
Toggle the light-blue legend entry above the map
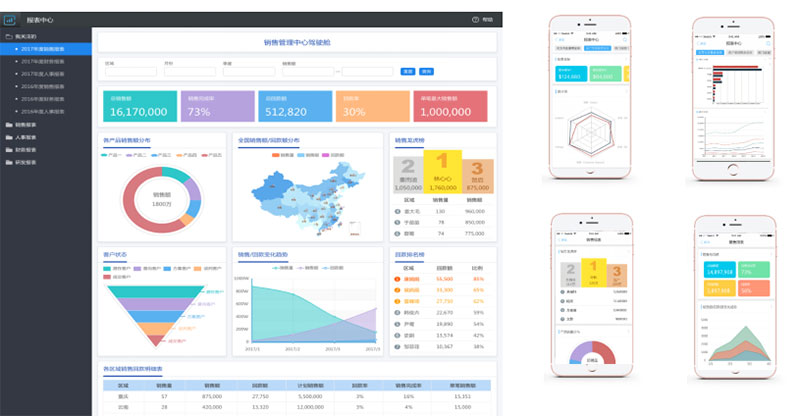coord(308,155)
